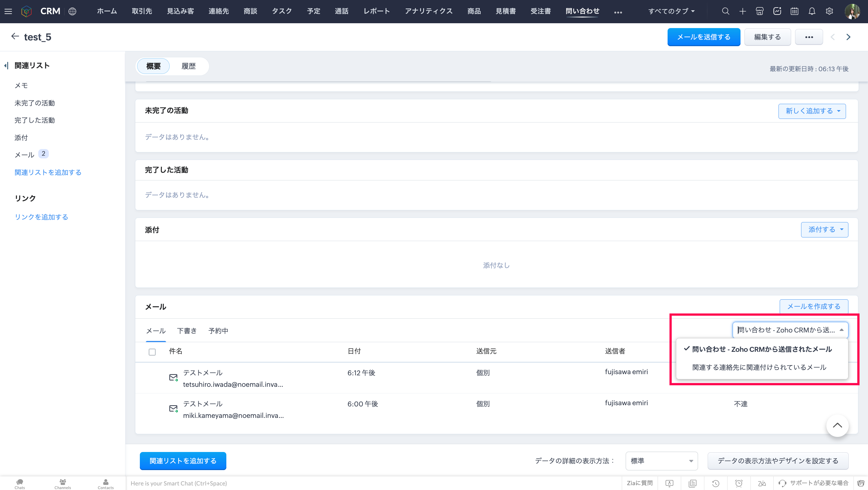The height and width of the screenshot is (490, 868).
Task: Open the calendar icon in header
Action: [794, 11]
